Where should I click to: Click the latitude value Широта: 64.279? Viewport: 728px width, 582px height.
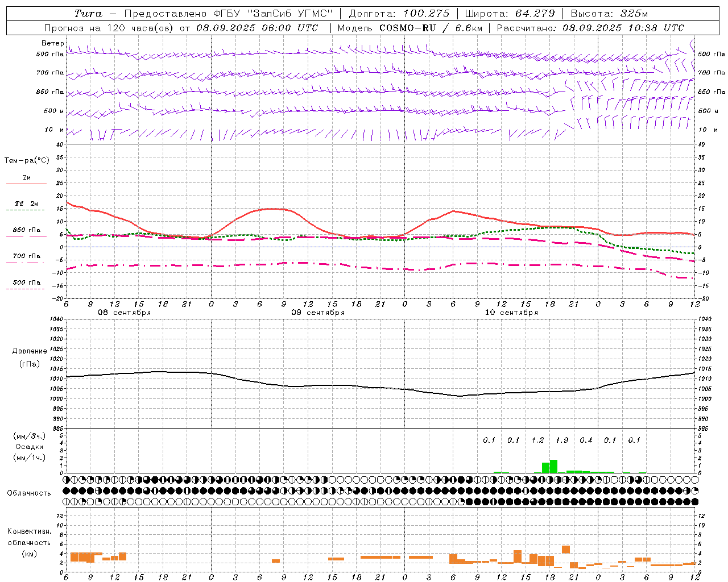510,14
